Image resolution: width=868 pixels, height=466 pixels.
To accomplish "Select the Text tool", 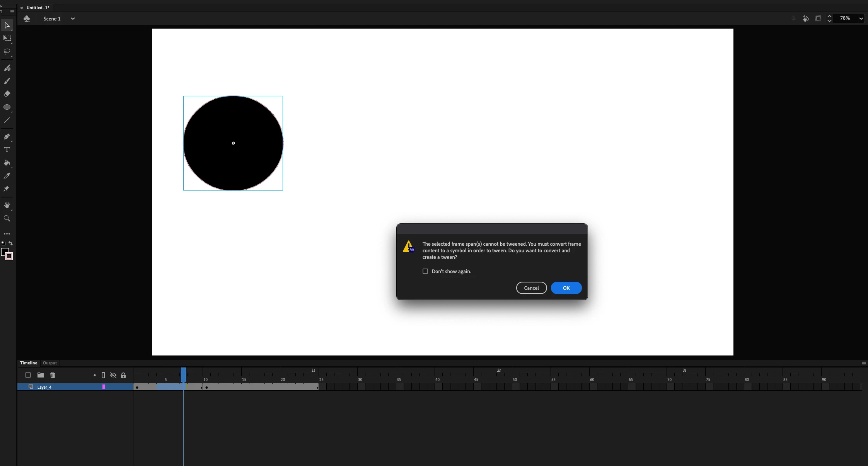I will pos(7,150).
